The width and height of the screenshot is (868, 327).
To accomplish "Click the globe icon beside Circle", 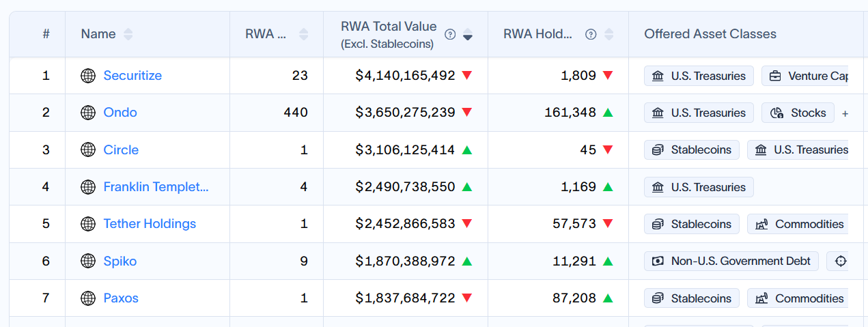I will click(88, 150).
